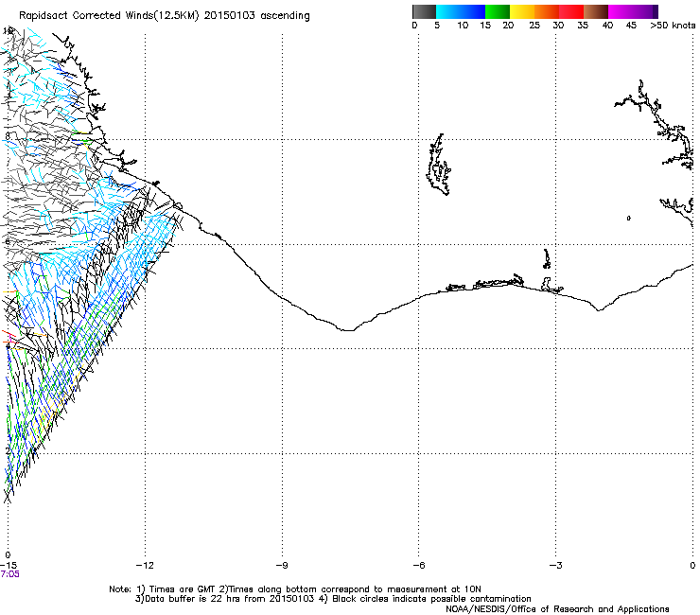Click the magenta 40-45 knots legend segment
Screen dimensions: 700x615
pyautogui.click(x=621, y=11)
